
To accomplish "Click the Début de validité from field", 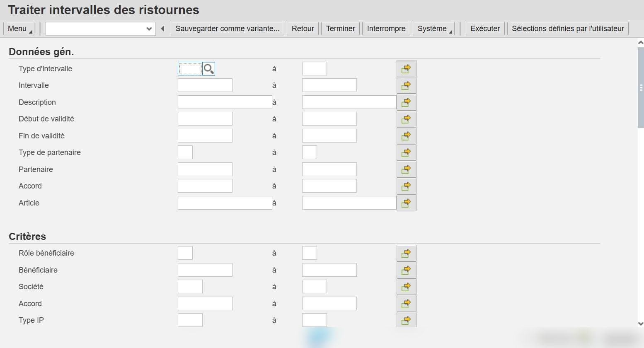I will click(205, 119).
